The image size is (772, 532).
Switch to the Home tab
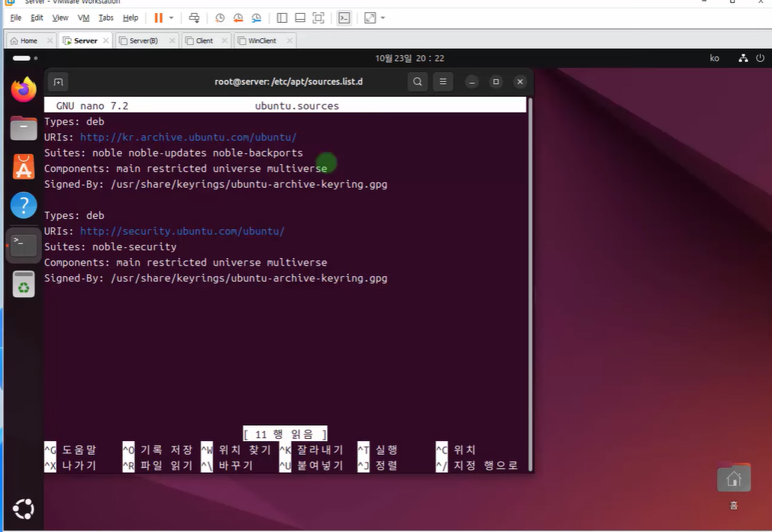(29, 41)
